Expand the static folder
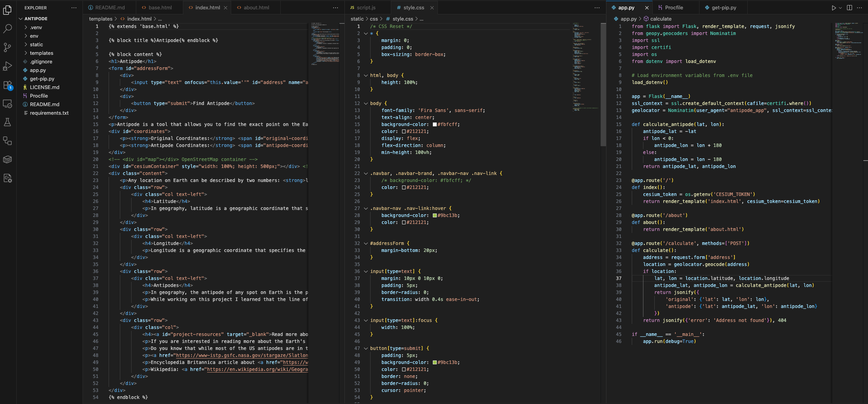 coord(26,44)
